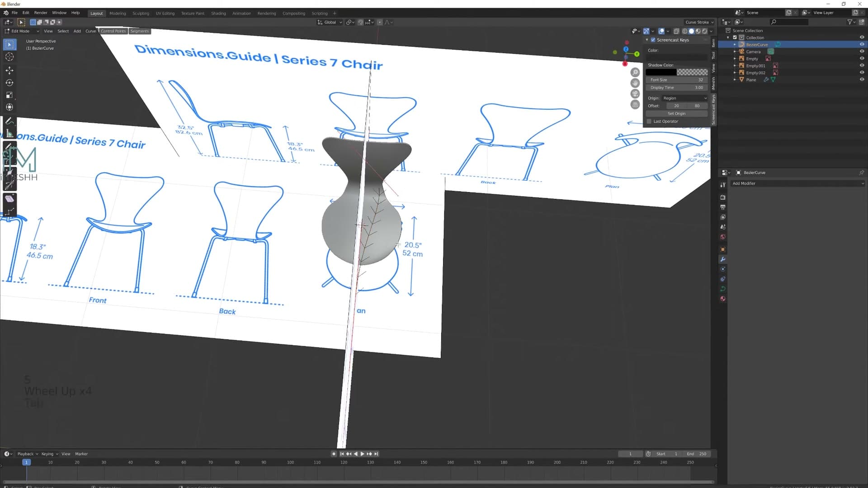Click the Set Origin button
Screen dimensions: 868x488
coord(676,113)
